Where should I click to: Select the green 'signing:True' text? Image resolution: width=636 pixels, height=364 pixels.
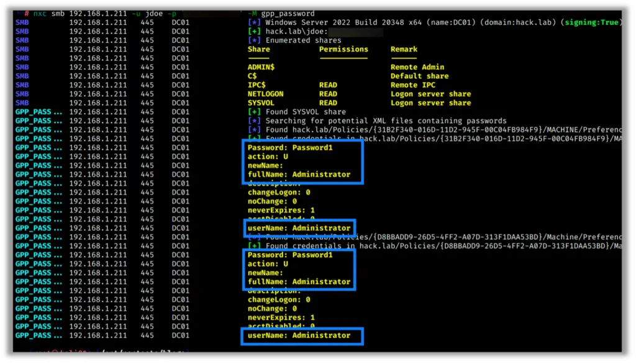[x=591, y=22]
